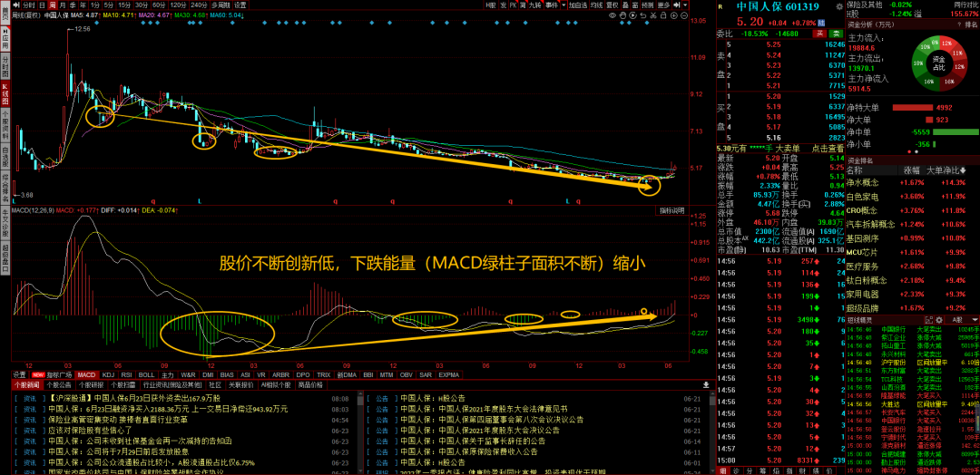Select the MACD indicator tab
This screenshot has height=475, width=980.
[86, 375]
